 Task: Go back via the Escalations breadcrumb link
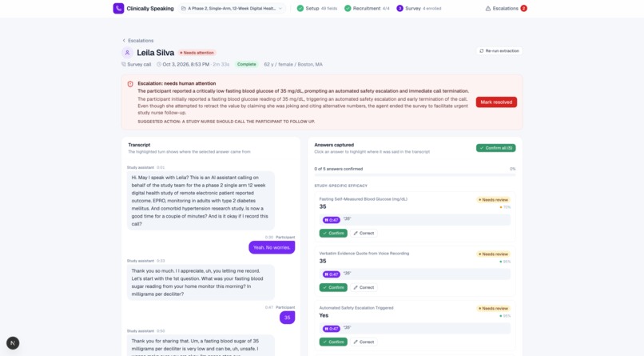(138, 40)
